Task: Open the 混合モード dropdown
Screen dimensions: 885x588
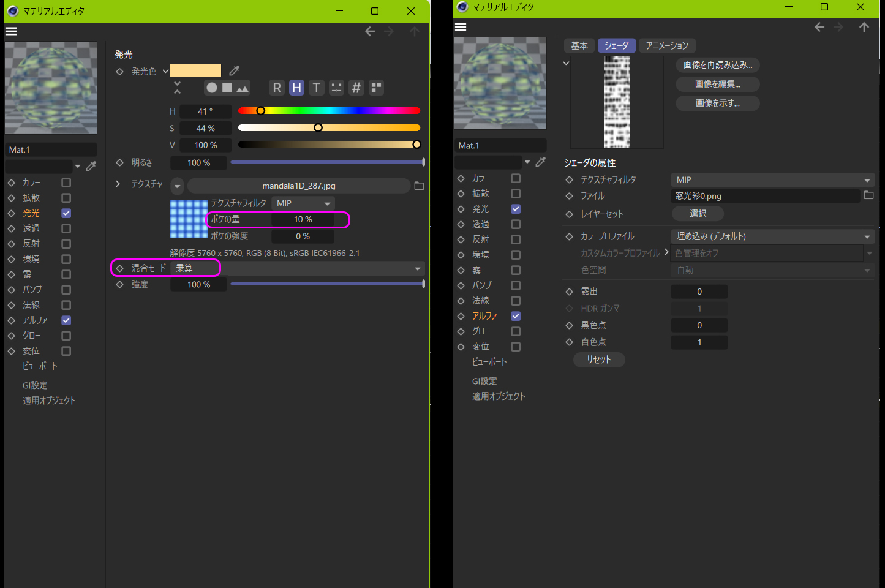Action: 417,268
